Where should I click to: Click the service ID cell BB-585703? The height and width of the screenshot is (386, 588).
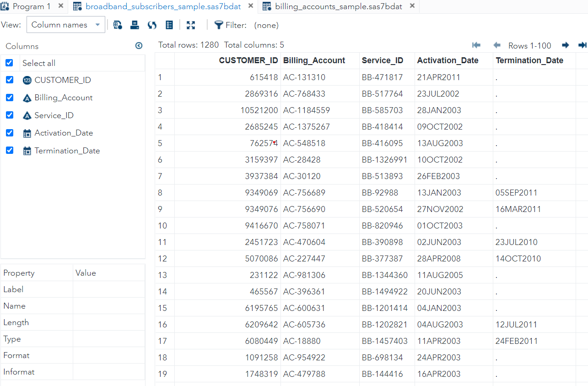point(387,110)
